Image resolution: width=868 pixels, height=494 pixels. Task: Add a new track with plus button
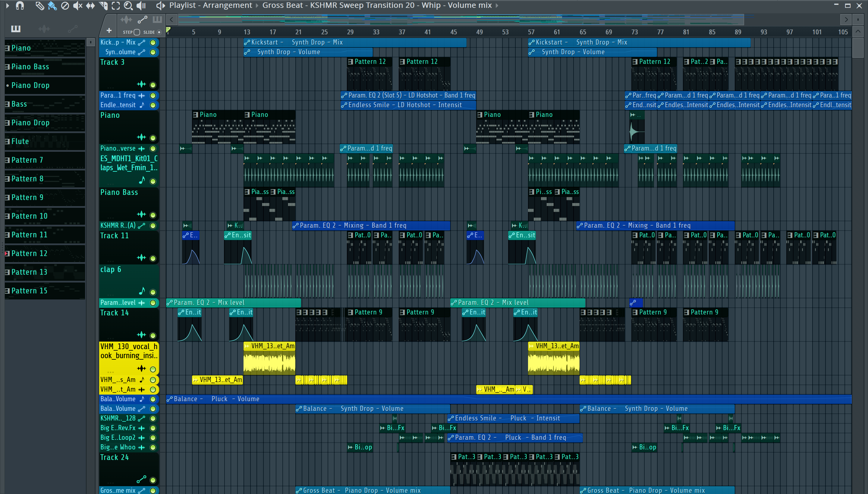[x=108, y=30]
